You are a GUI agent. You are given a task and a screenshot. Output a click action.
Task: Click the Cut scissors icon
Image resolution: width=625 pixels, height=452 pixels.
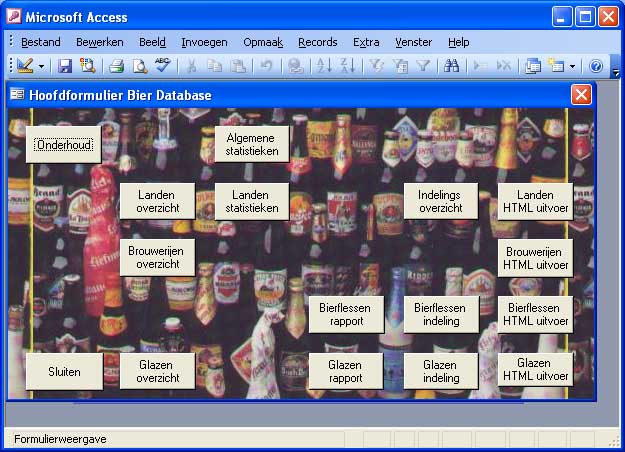coord(191,66)
